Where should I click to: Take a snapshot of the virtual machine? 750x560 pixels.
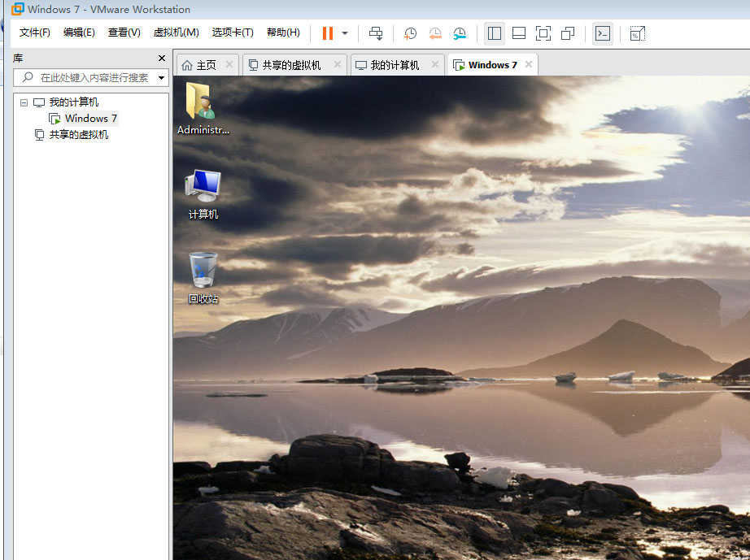(x=410, y=33)
